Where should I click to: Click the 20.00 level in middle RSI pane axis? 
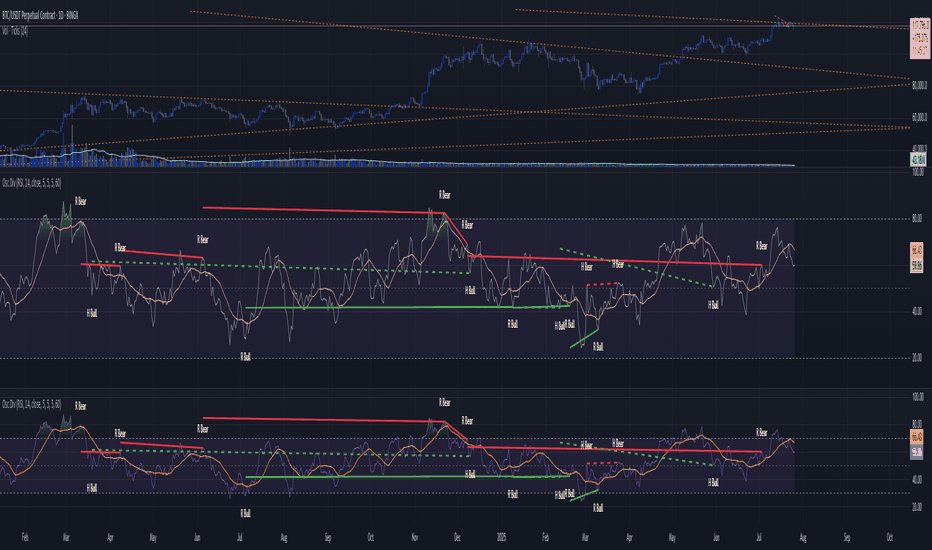click(x=917, y=357)
